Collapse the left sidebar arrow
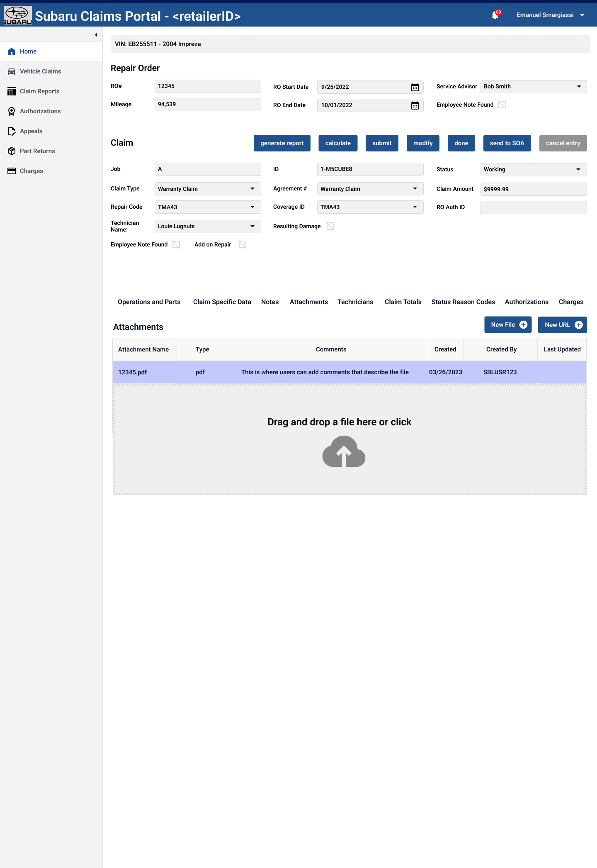The image size is (597, 868). point(96,35)
